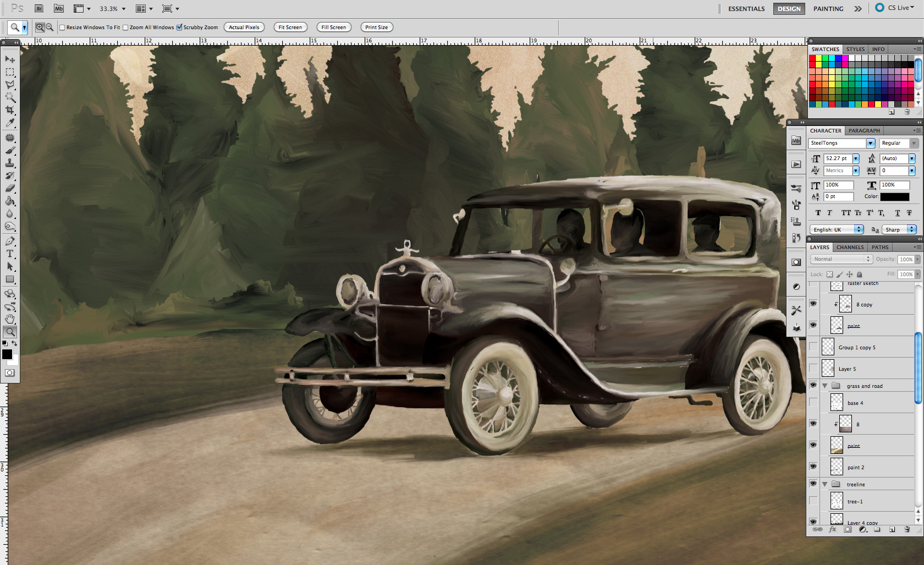The image size is (924, 565).
Task: Open the leading (Auto) dropdown
Action: (912, 158)
